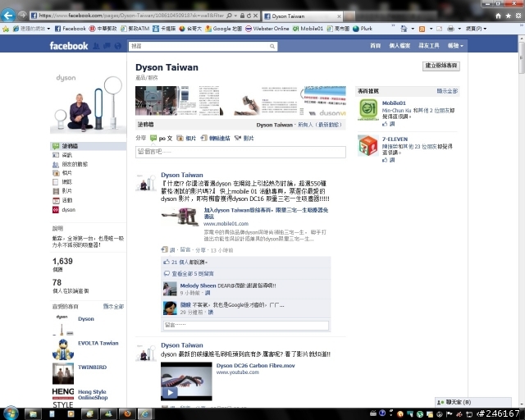Click the RSS feeds icon in command bar
The width and height of the screenshot is (525, 420).
[422, 29]
